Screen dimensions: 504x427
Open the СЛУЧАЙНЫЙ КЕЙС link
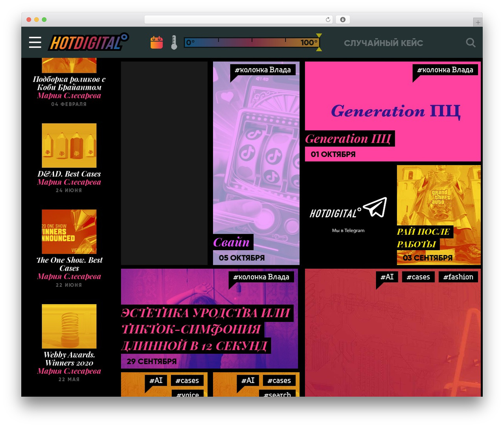384,43
